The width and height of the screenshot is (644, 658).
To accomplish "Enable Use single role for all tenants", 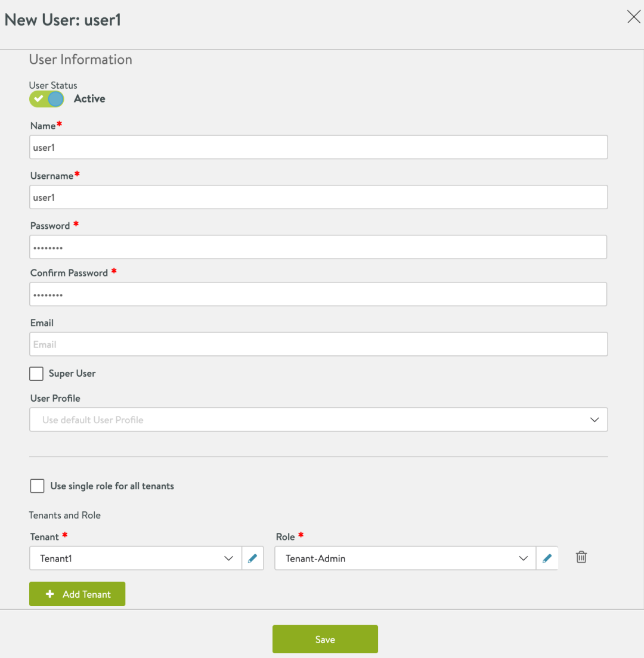I will [37, 486].
